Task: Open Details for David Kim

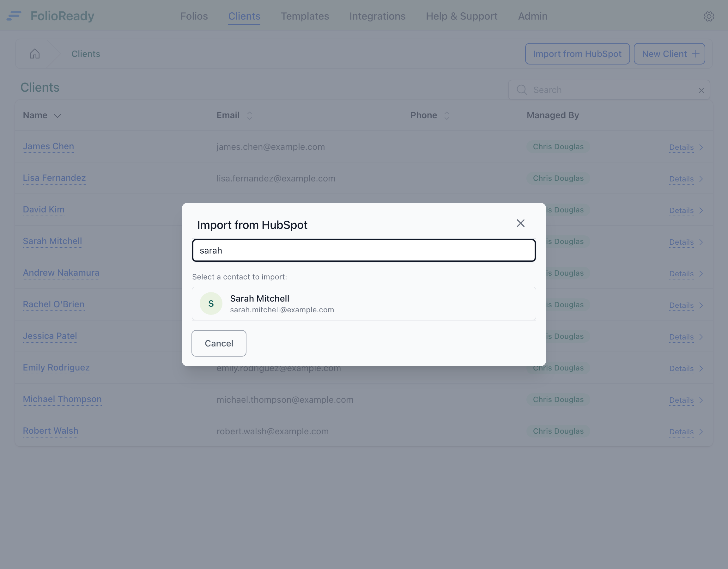Action: click(681, 211)
